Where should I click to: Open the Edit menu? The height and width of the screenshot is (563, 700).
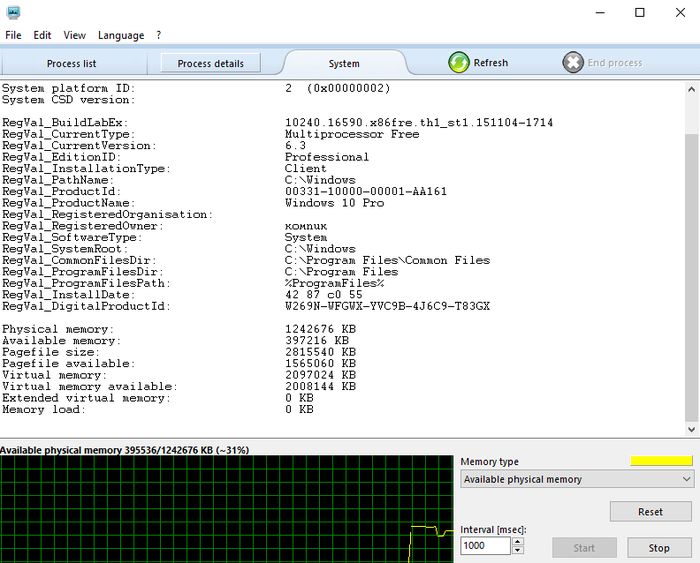tap(42, 35)
